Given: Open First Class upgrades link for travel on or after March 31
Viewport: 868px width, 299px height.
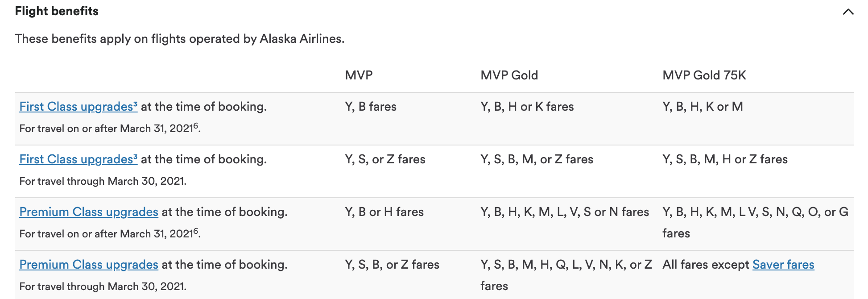Looking at the screenshot, I should pyautogui.click(x=78, y=107).
